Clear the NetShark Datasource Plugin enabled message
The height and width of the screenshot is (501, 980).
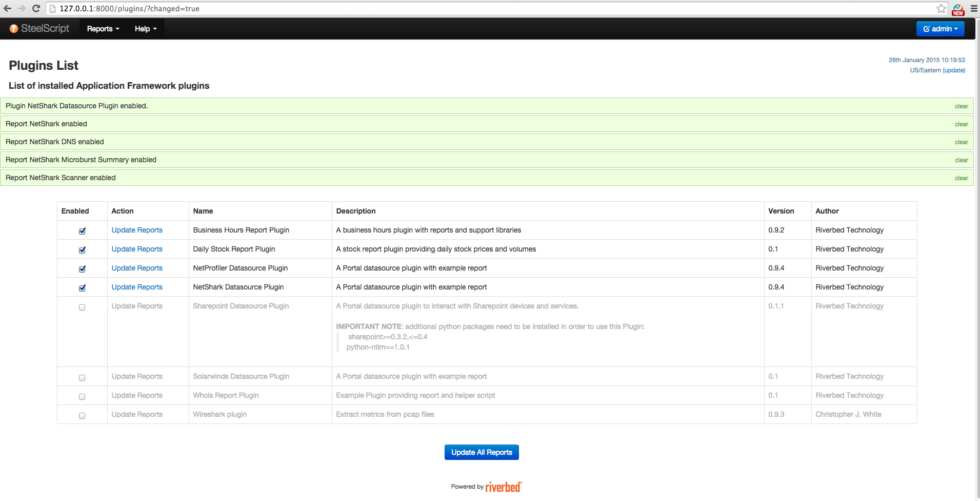[x=961, y=106]
